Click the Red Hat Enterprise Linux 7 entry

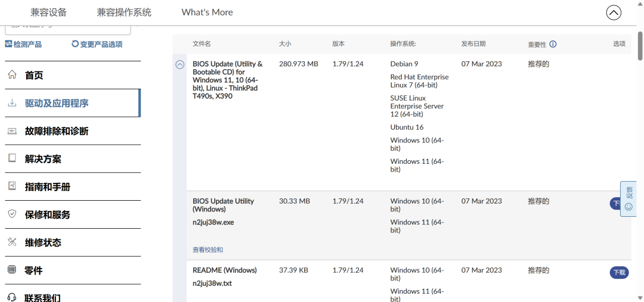point(419,81)
